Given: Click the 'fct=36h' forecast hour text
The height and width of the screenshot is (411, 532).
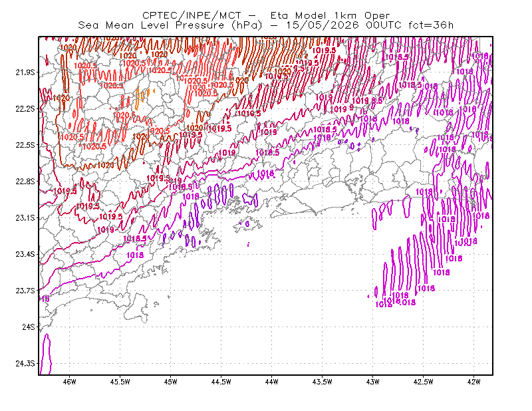Looking at the screenshot, I should 431,25.
